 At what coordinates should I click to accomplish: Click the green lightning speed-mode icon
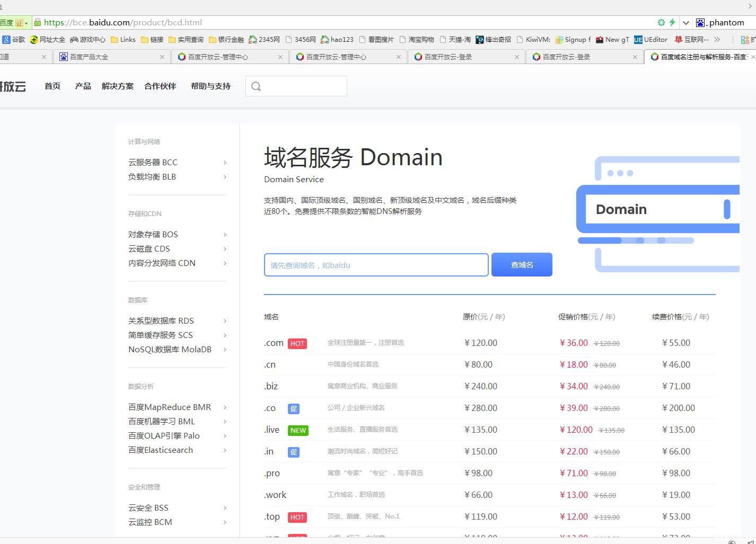point(672,22)
